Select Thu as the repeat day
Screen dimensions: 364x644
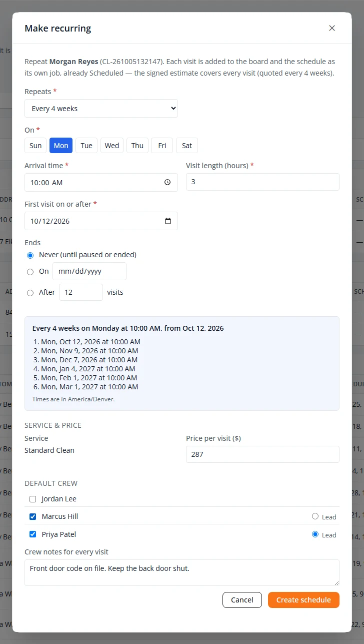pos(137,146)
